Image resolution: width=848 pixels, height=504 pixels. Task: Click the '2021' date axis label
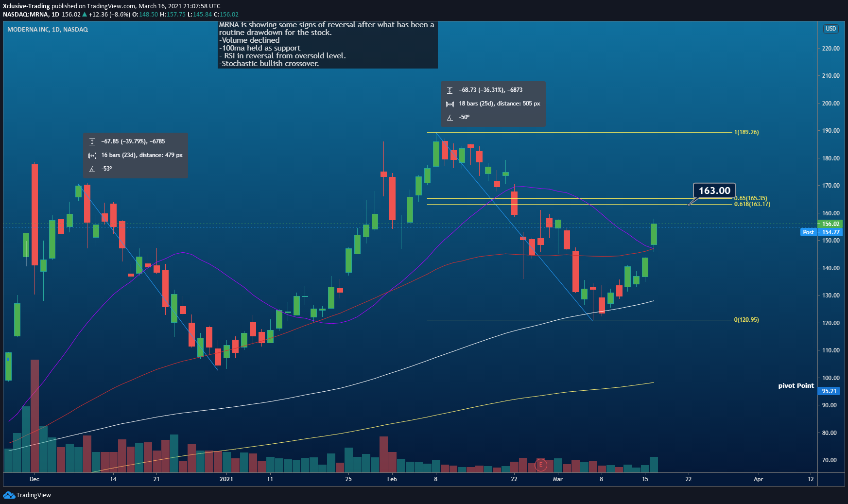(226, 479)
